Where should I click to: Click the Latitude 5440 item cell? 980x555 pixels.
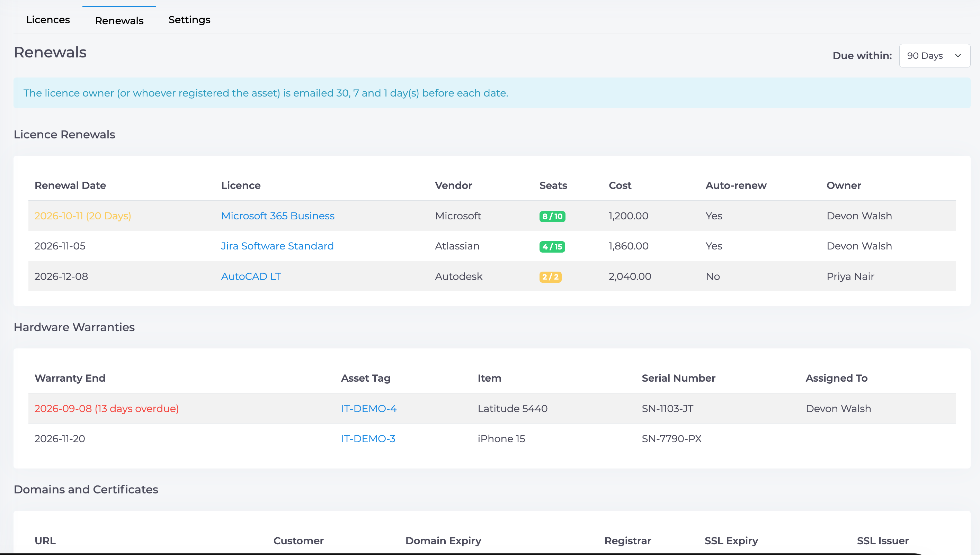click(512, 408)
